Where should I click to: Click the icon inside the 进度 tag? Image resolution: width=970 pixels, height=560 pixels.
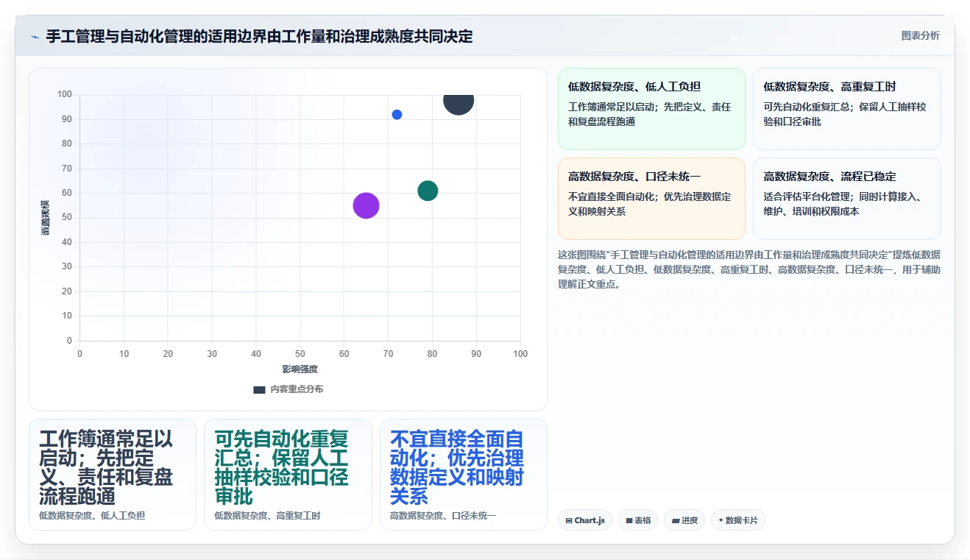point(676,521)
